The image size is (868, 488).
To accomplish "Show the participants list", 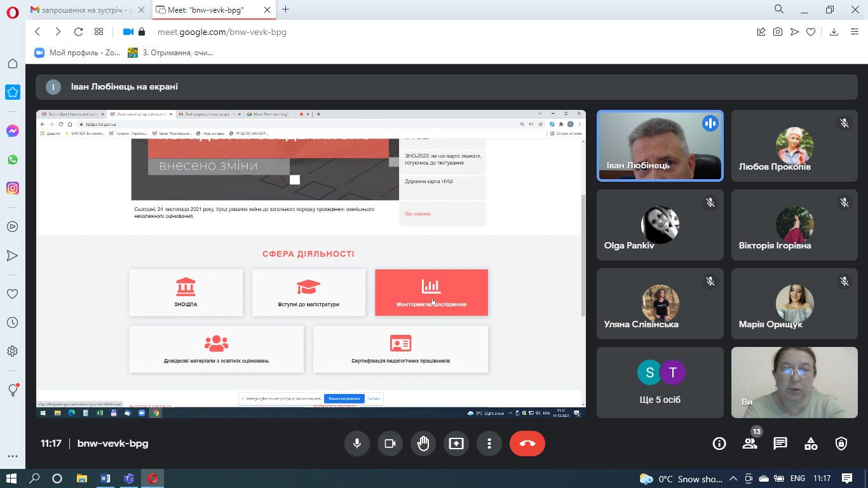I will [750, 444].
